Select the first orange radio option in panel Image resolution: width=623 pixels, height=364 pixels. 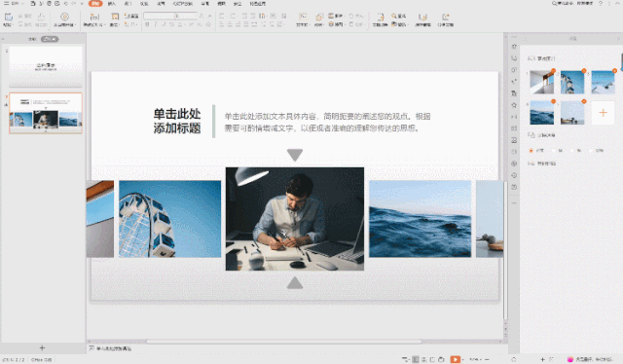pos(531,151)
